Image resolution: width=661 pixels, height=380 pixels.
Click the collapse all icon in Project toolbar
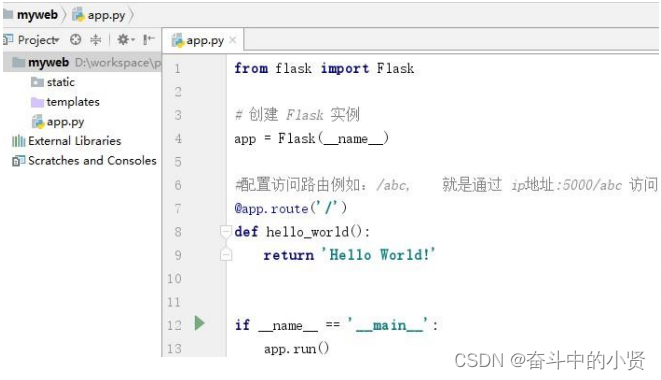point(96,40)
